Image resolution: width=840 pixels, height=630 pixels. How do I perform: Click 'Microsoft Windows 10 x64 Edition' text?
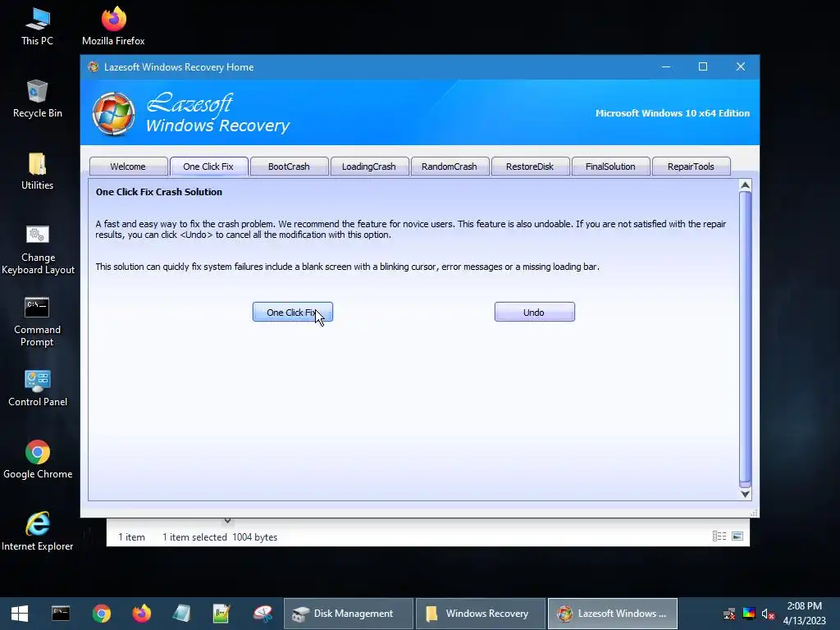point(673,113)
